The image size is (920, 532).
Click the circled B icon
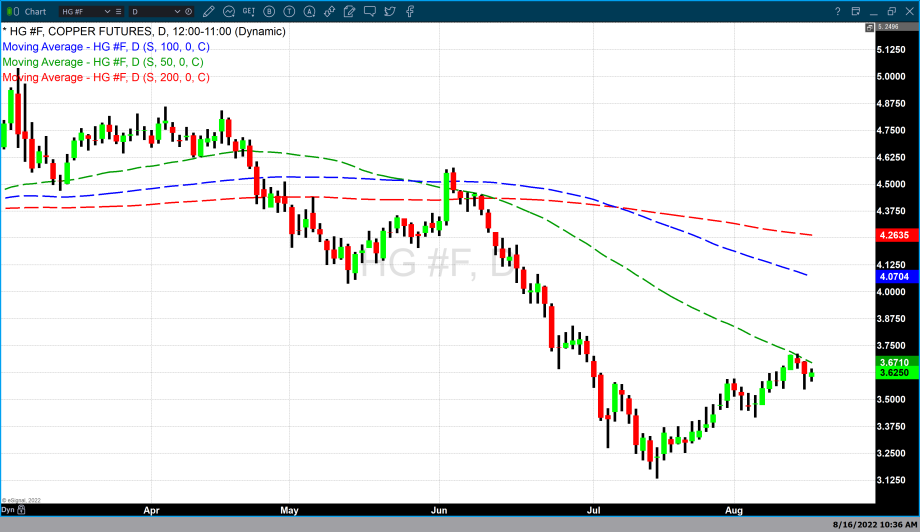tap(268, 11)
